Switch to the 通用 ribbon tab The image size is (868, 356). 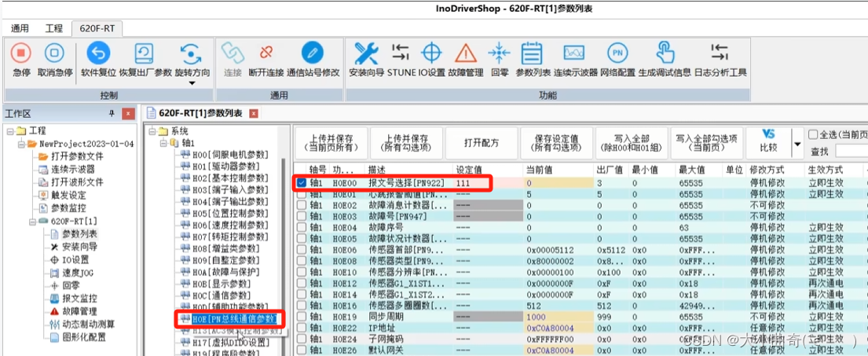pos(20,28)
